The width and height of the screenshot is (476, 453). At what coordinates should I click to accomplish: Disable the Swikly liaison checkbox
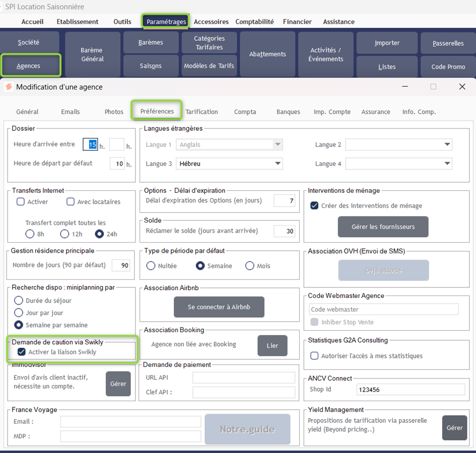pyautogui.click(x=22, y=352)
